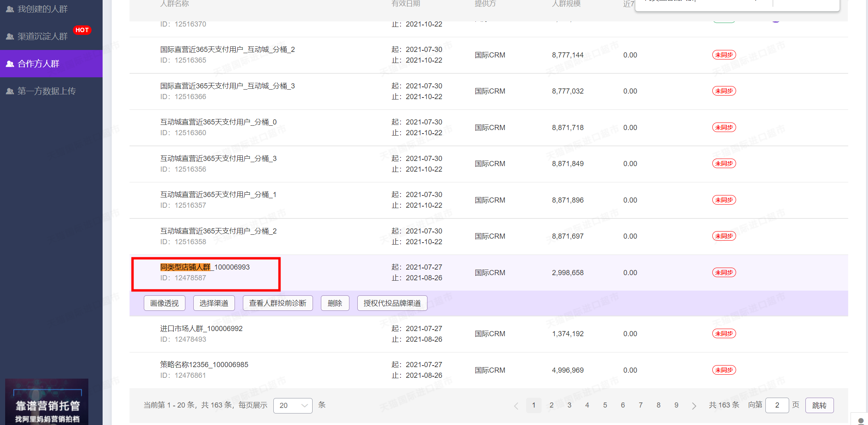Select page 2 in pagination
868x425 pixels.
551,405
